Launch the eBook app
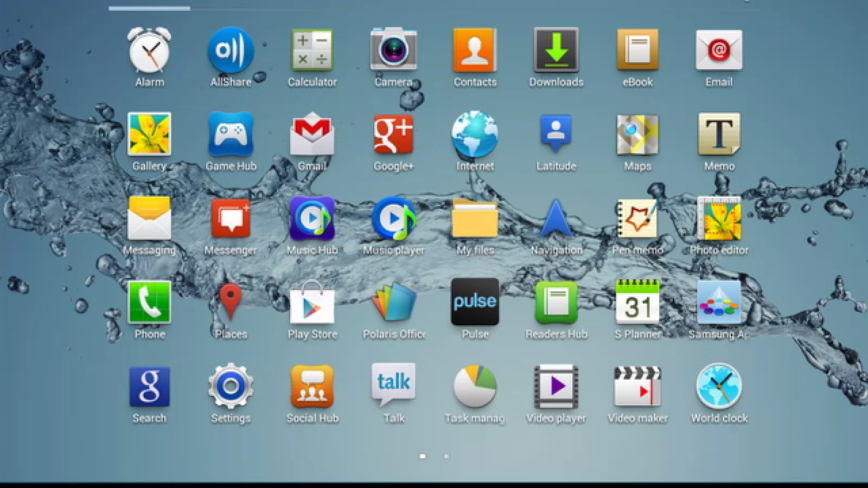 pos(637,50)
